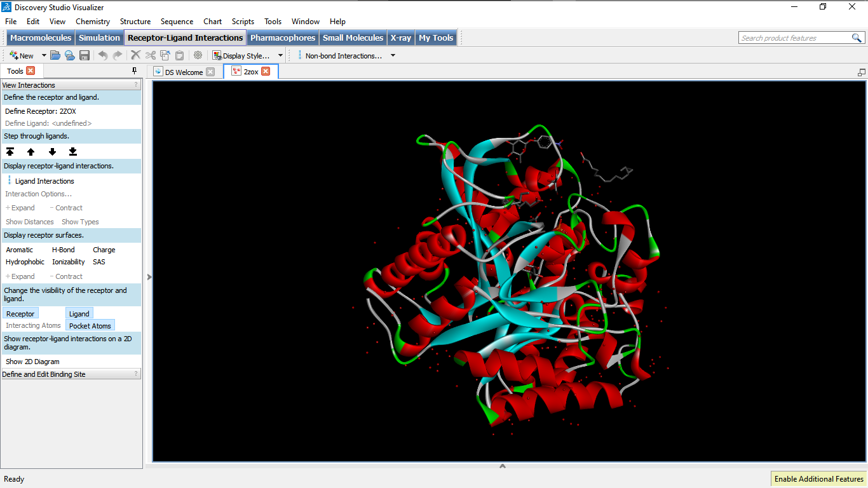Click the Preferences gear icon
The width and height of the screenshot is (868, 488).
pos(198,55)
